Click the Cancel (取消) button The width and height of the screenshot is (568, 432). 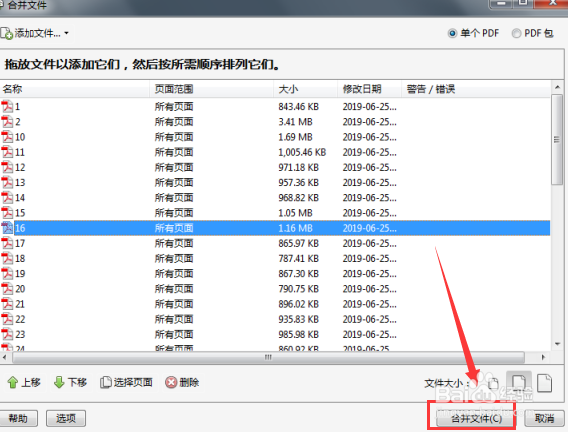pyautogui.click(x=544, y=419)
